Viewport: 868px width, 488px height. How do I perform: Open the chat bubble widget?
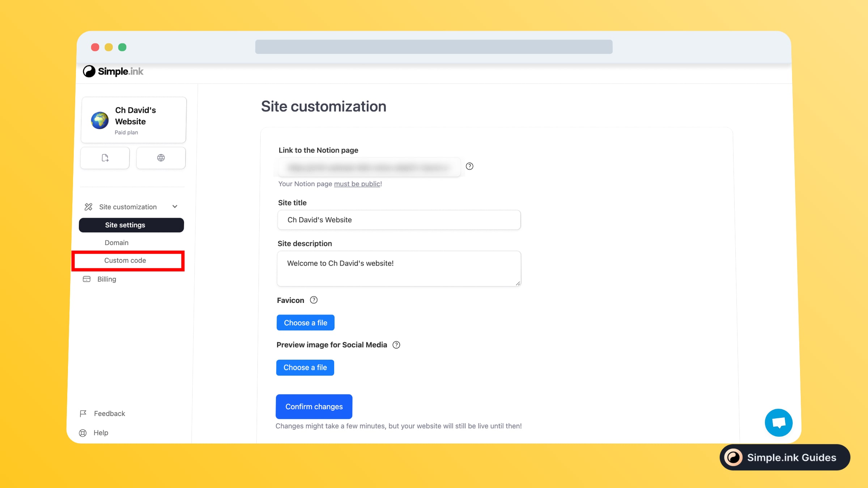pos(778,422)
